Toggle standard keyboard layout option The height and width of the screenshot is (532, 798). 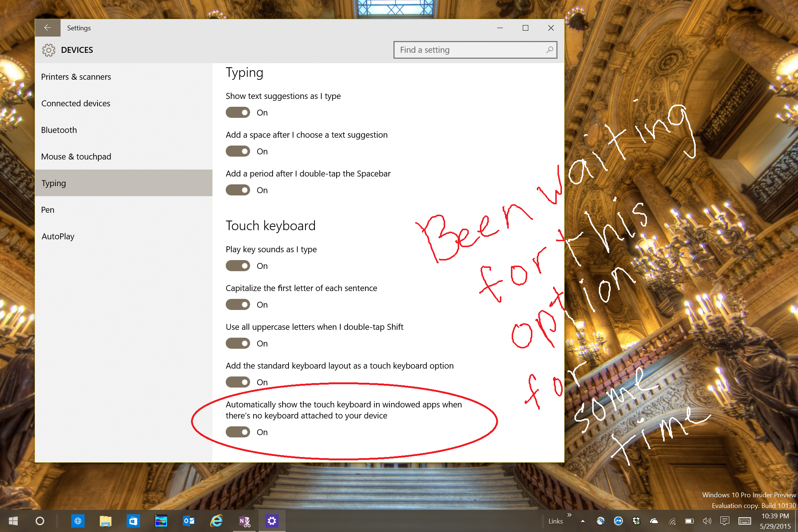coord(238,382)
